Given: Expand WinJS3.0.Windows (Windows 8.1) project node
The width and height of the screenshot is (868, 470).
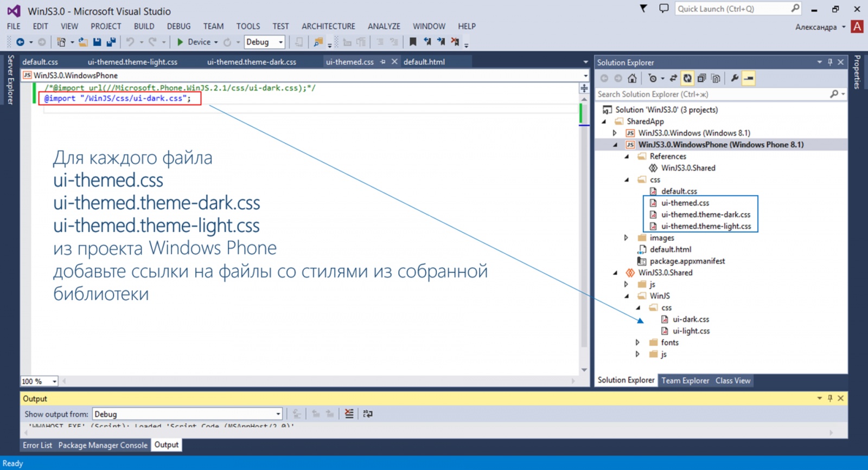Looking at the screenshot, I should point(615,133).
